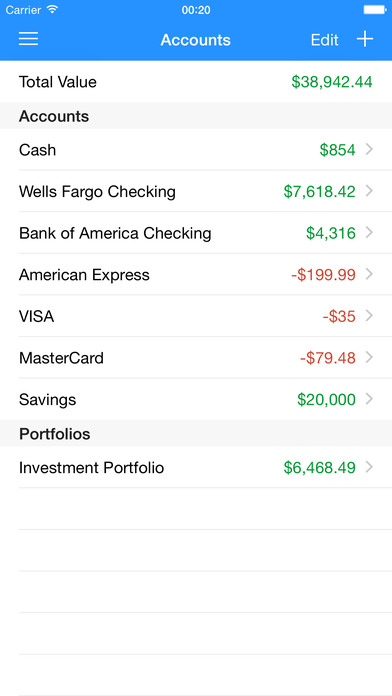Open the Savings account
This screenshot has height=696, width=392.
click(x=196, y=399)
